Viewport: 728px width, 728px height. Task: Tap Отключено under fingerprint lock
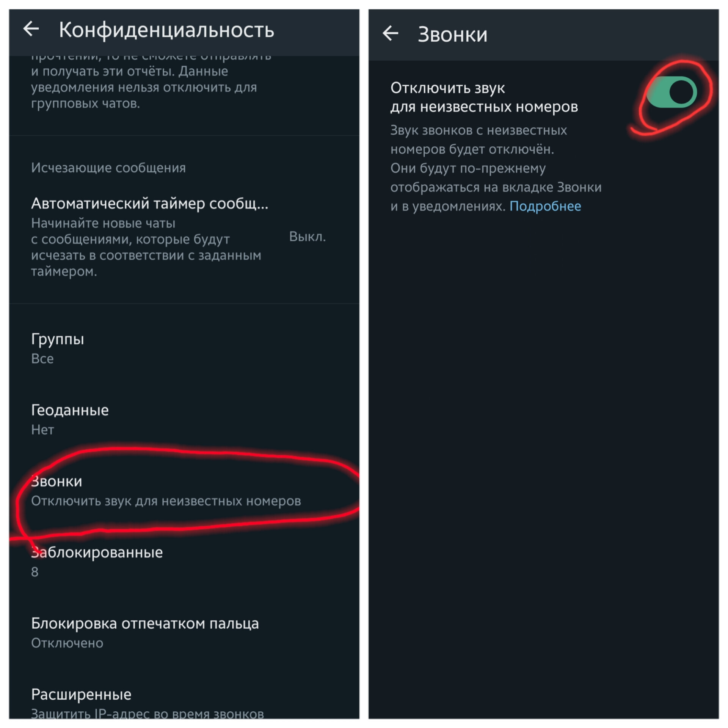[67, 643]
